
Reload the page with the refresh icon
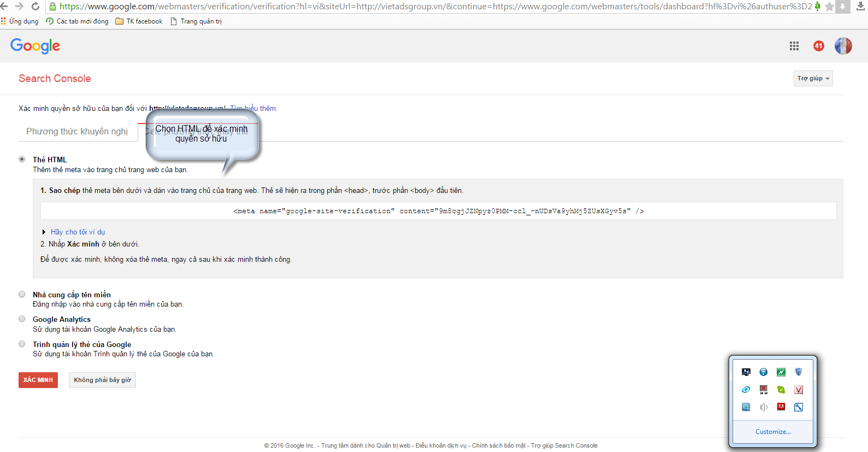[x=35, y=6]
